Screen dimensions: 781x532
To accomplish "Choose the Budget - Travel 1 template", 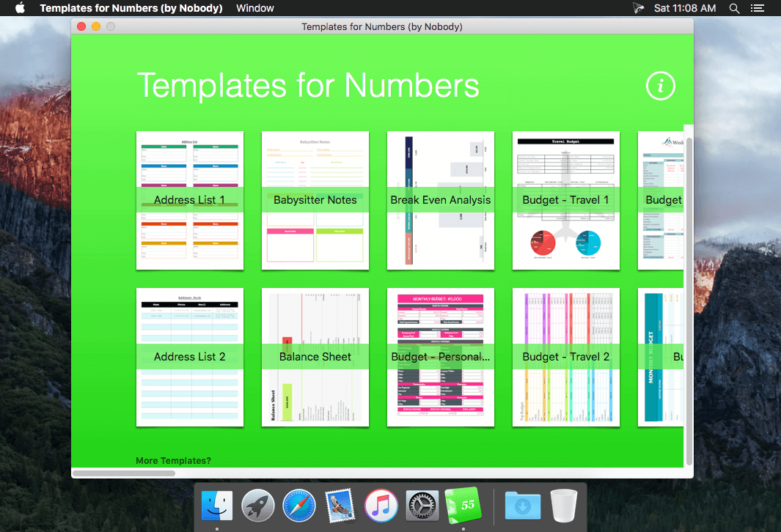I will point(566,201).
